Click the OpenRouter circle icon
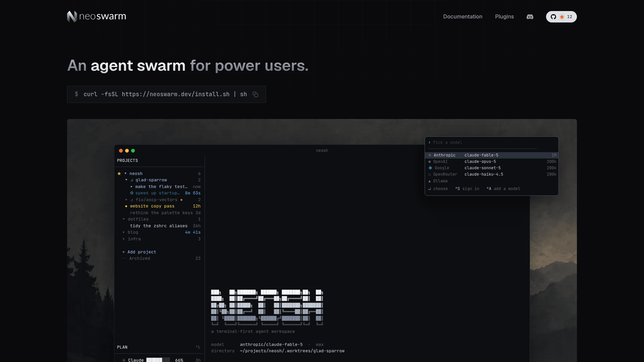The height and width of the screenshot is (362, 644). pos(430,174)
